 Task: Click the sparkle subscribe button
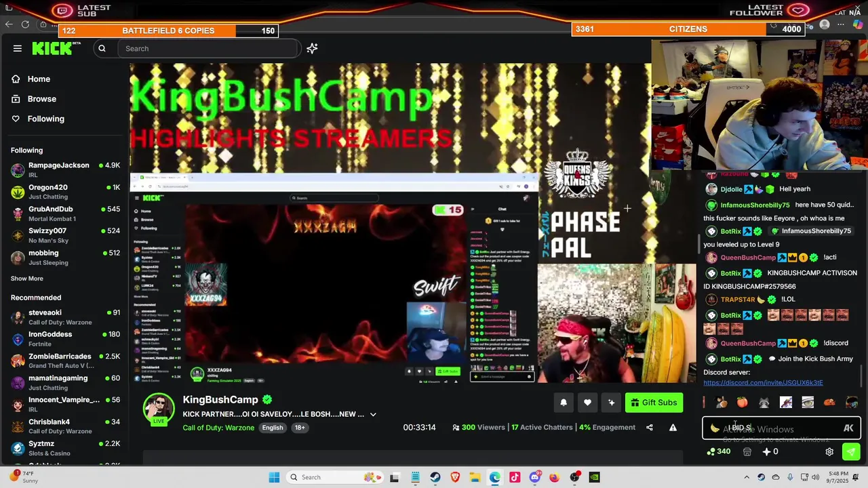[x=611, y=403]
